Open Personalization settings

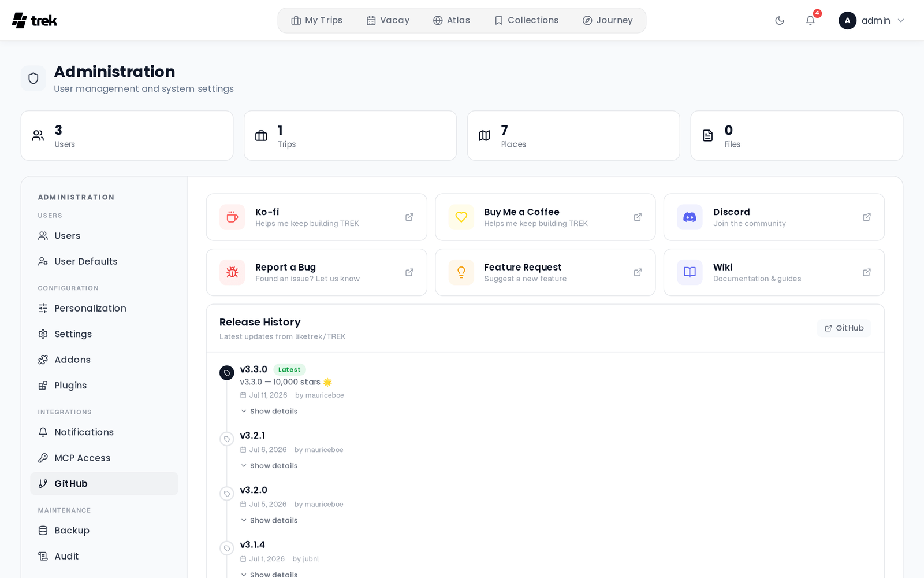(104, 309)
